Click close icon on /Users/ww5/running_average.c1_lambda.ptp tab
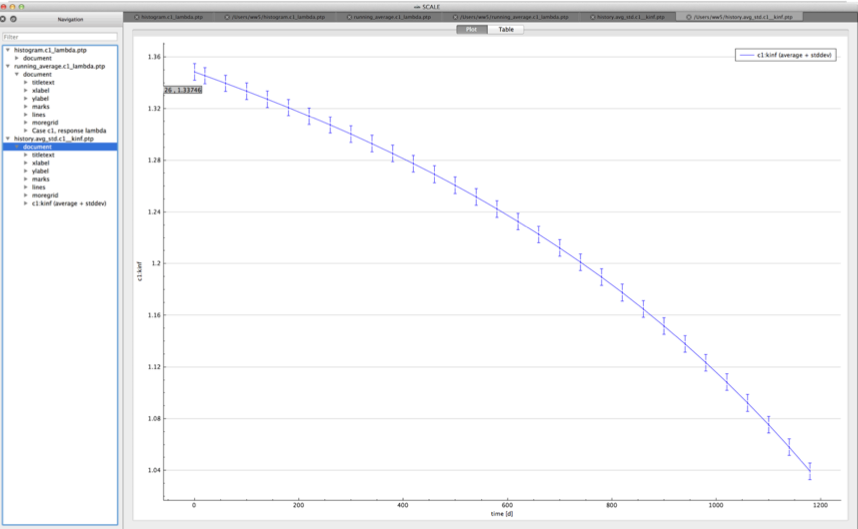The width and height of the screenshot is (858, 529). click(x=455, y=17)
